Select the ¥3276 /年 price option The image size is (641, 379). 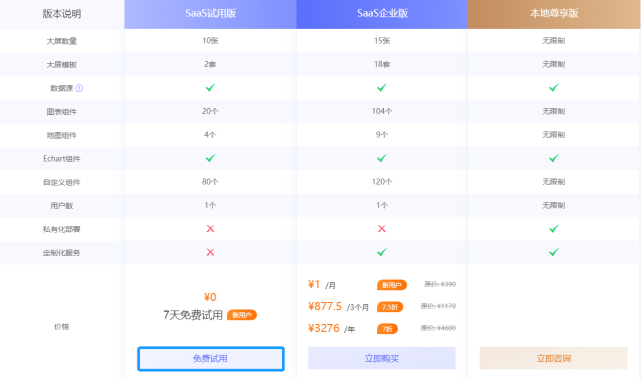[x=331, y=328]
